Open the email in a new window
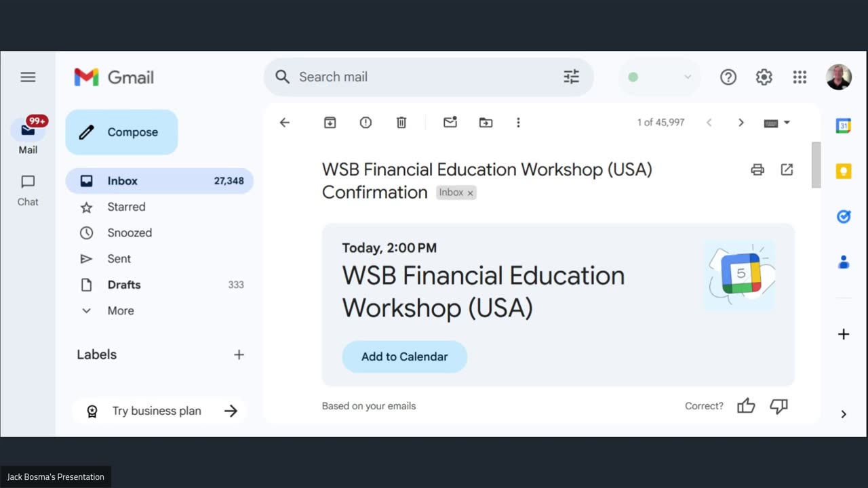 787,169
